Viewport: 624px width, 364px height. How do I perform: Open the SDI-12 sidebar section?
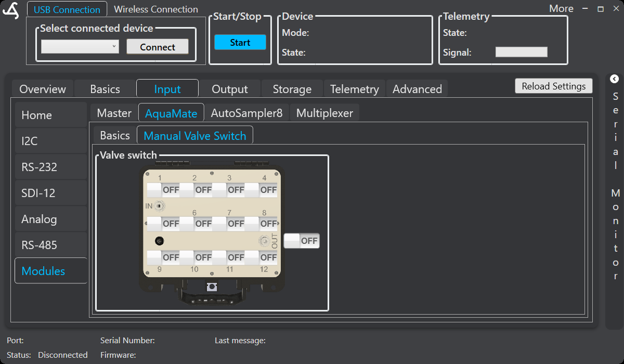(50, 193)
